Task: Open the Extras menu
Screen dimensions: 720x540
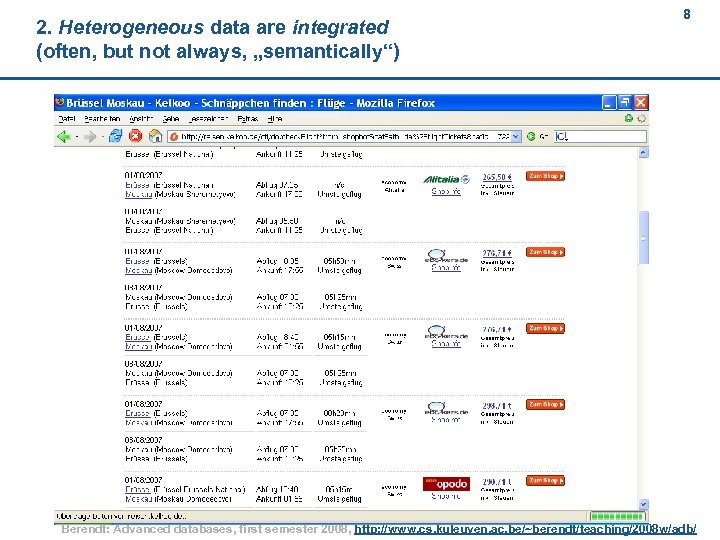Action: (248, 119)
